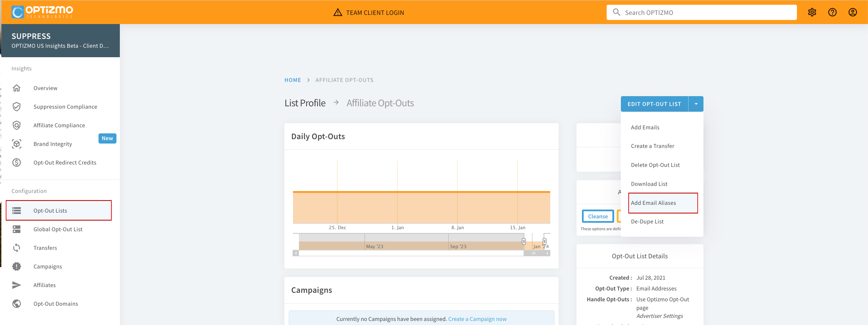Screen dimensions: 868x325
Task: Click the 'Email Addresses' opt-out type value
Action: point(656,288)
